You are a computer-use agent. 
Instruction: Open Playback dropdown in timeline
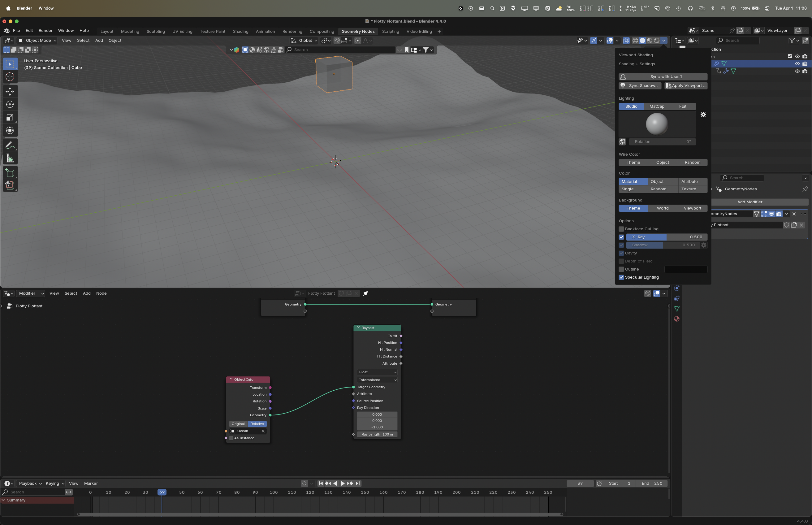tap(30, 484)
